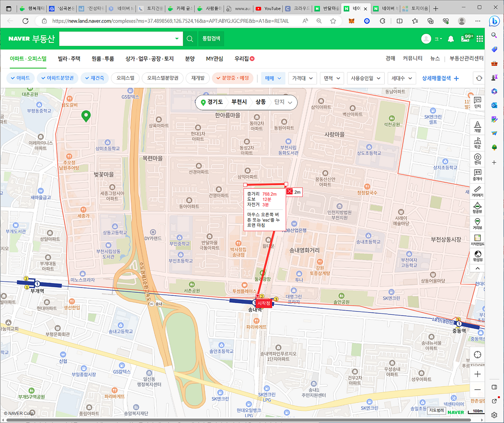Open the search box dropdown arrow
Viewport: 504px width, 423px height.
pyautogui.click(x=177, y=39)
